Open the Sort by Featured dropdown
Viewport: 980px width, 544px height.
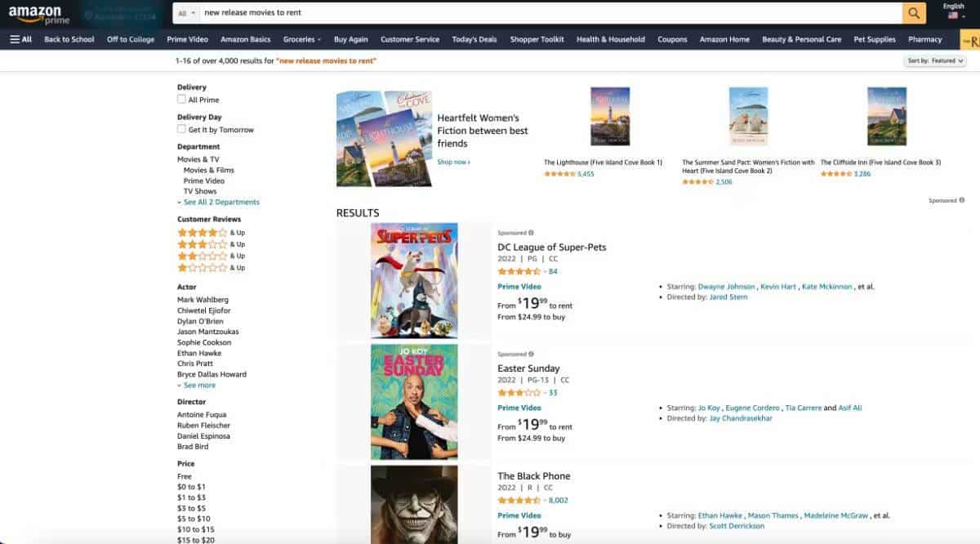click(935, 60)
